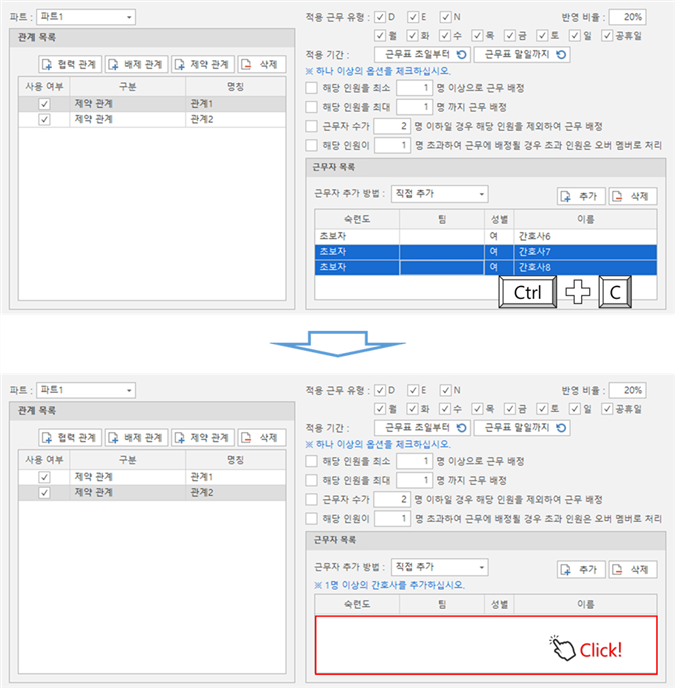Toggle 일 checkbox in bottom screenshot

575,409
